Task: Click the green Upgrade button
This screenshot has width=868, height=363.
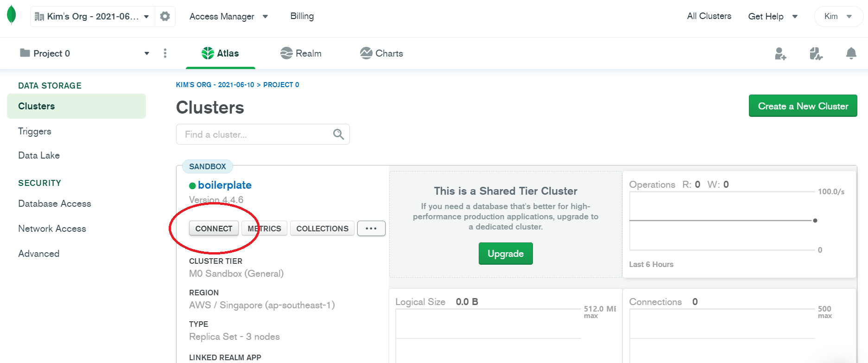Action: 506,254
